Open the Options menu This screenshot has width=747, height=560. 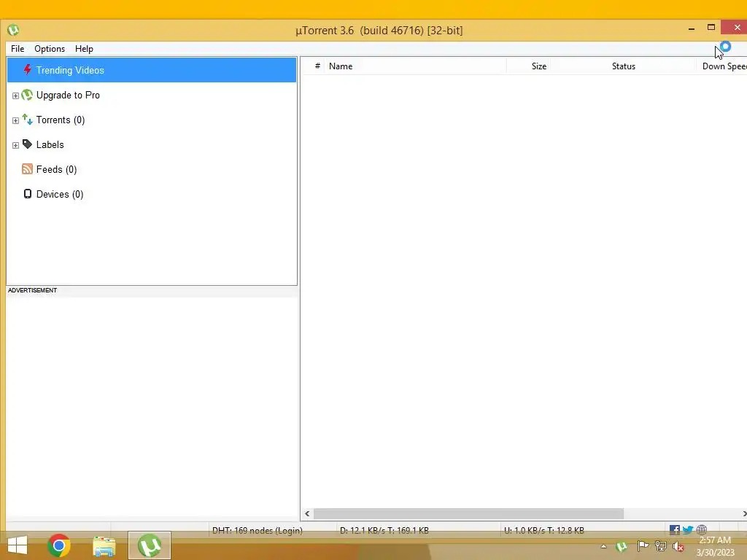tap(50, 49)
